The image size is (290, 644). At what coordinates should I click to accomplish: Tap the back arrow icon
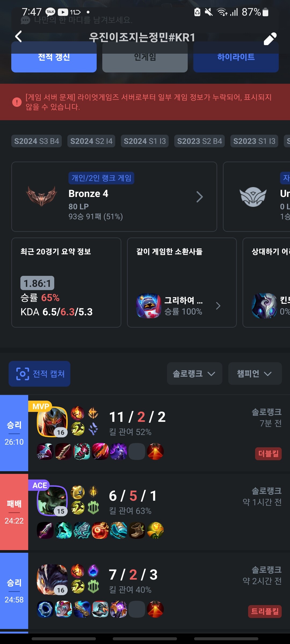18,36
